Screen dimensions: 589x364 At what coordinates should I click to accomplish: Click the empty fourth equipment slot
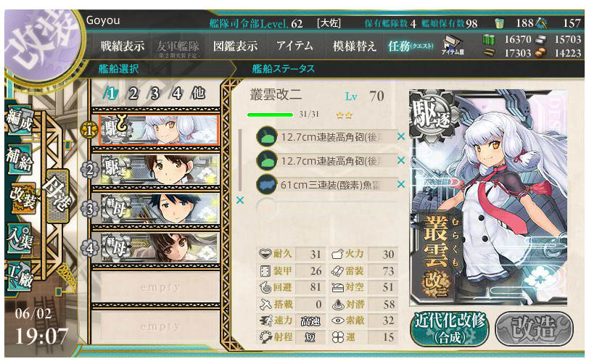(x=326, y=208)
